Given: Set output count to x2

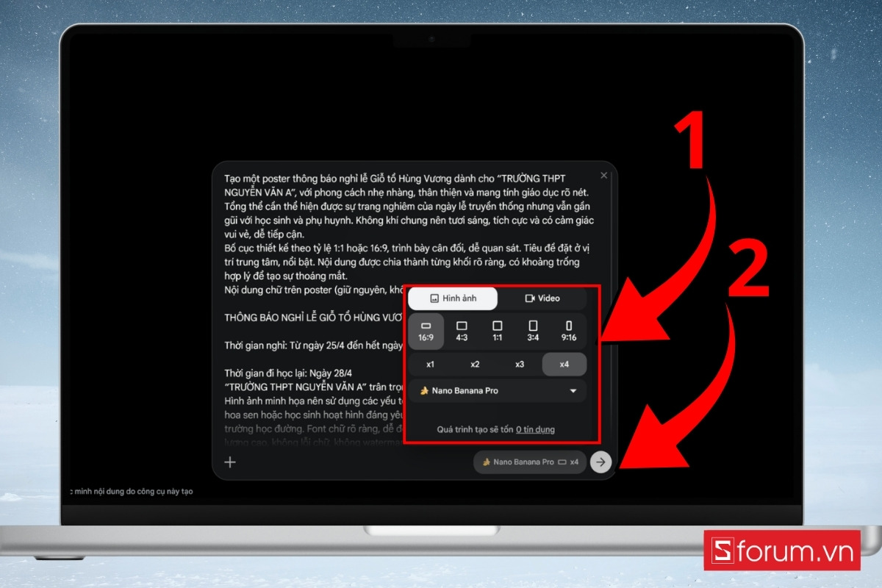Looking at the screenshot, I should [475, 365].
